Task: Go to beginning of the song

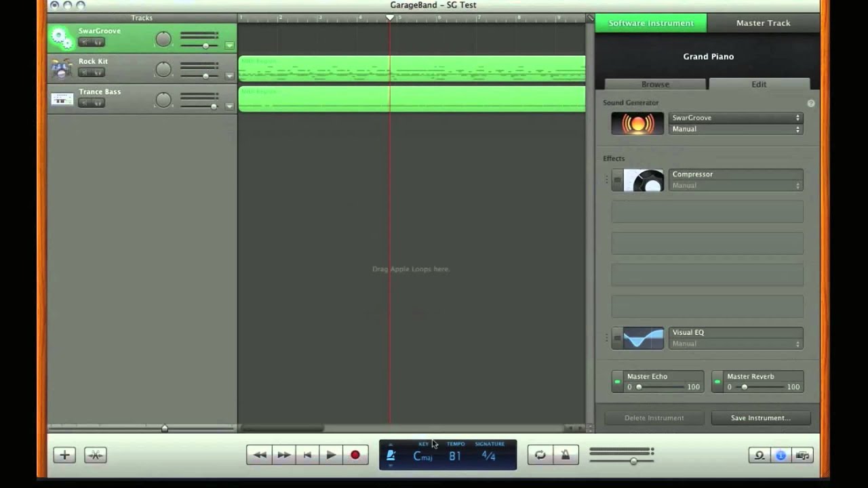Action: click(307, 455)
